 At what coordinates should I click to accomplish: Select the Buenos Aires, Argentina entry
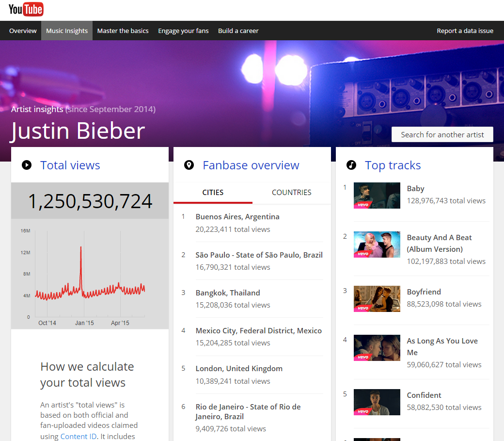pos(237,217)
